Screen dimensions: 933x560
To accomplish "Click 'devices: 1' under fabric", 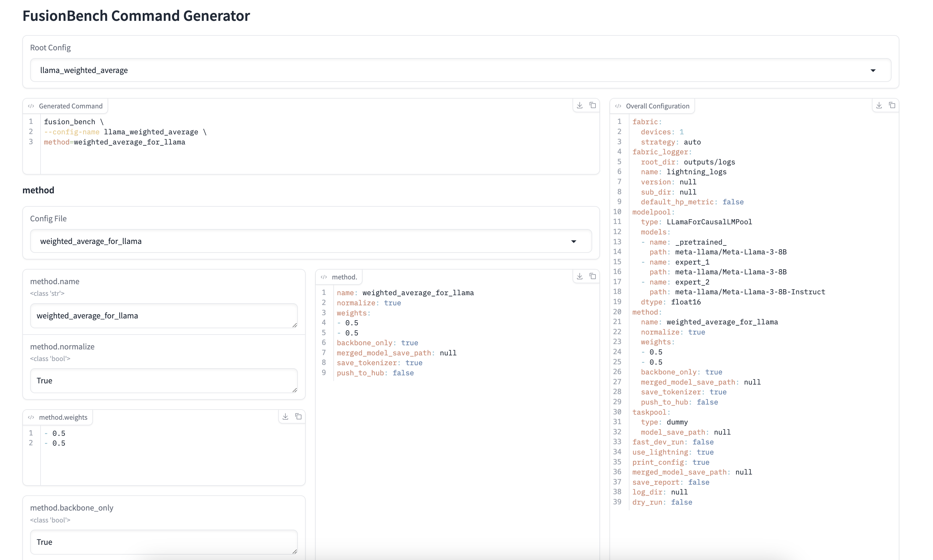I will (x=662, y=132).
